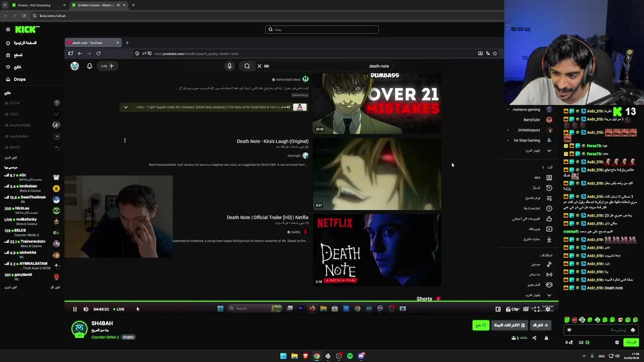Open the gift subscriptions button
The height and width of the screenshot is (362, 644).
point(510,325)
